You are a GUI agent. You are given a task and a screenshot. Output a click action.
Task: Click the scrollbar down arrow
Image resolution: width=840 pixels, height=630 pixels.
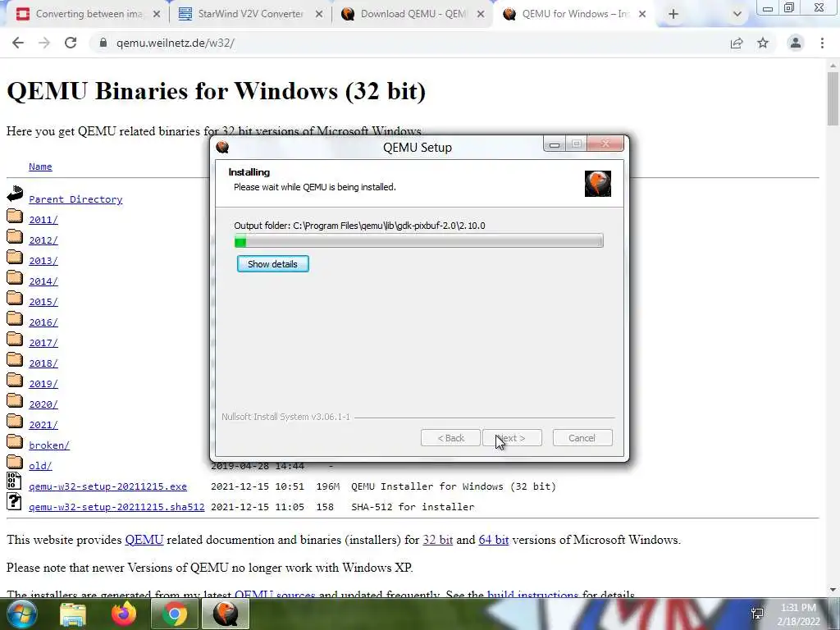(x=833, y=590)
